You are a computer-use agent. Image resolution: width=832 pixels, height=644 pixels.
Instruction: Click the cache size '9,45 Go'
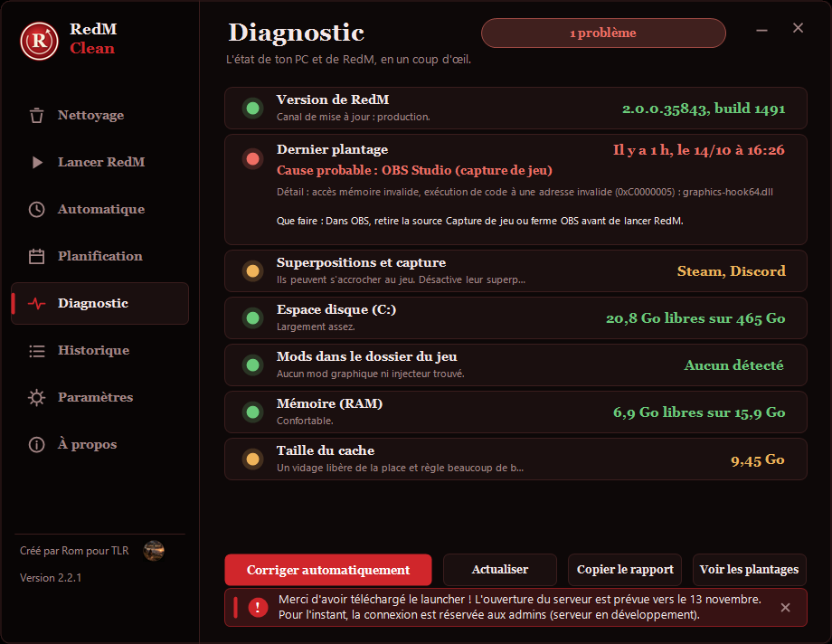(x=758, y=459)
